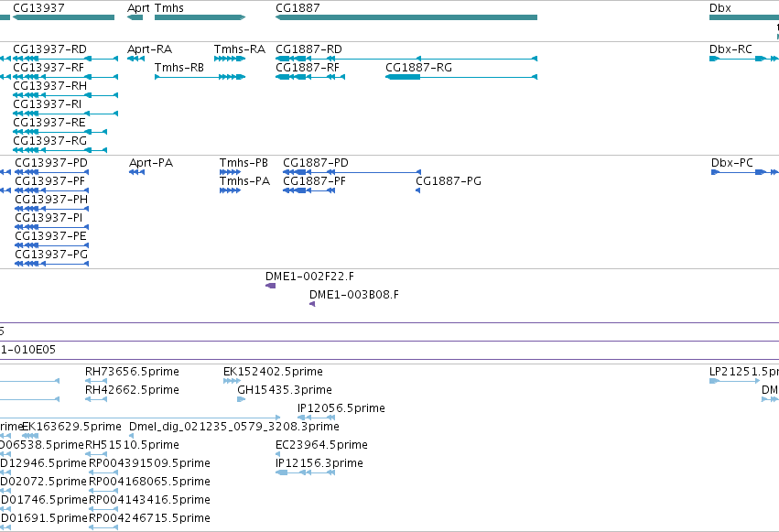Click transcript CG1887-RG

pos(419,68)
